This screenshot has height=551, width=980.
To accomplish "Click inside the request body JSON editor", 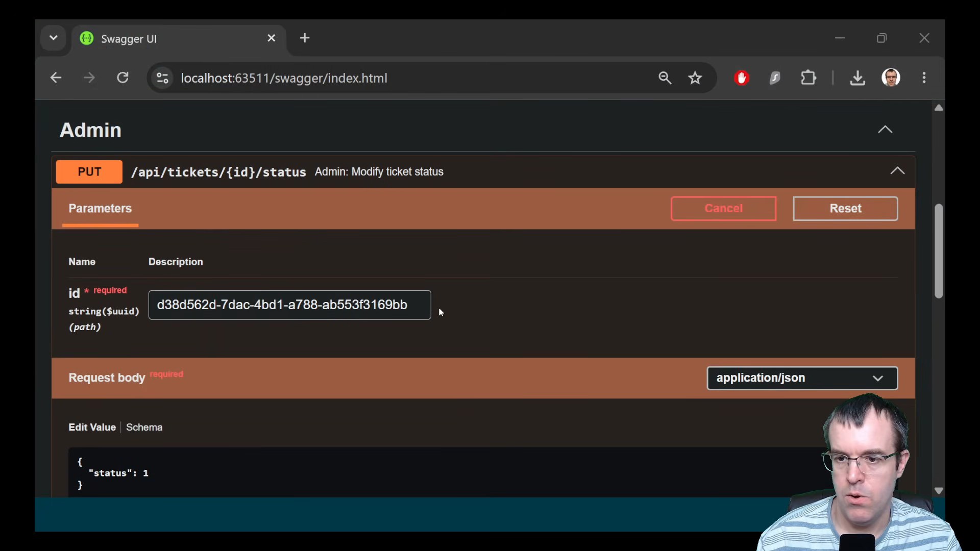I will [x=444, y=473].
